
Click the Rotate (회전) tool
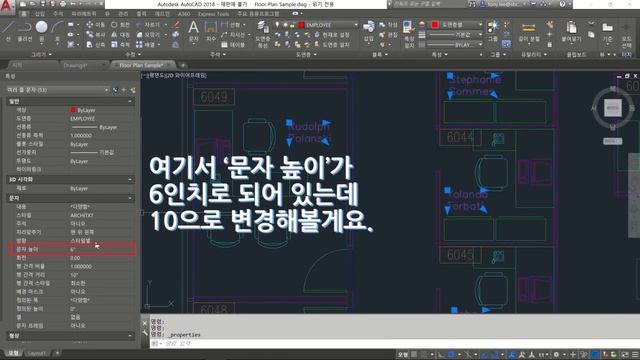coord(120,25)
